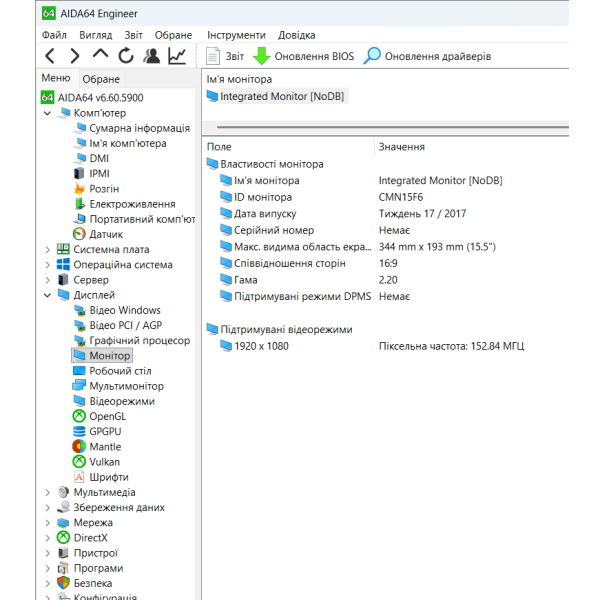Viewport: 600px width, 600px height.
Task: Select AIDA64 v6.60.5900 root item
Action: [92, 98]
